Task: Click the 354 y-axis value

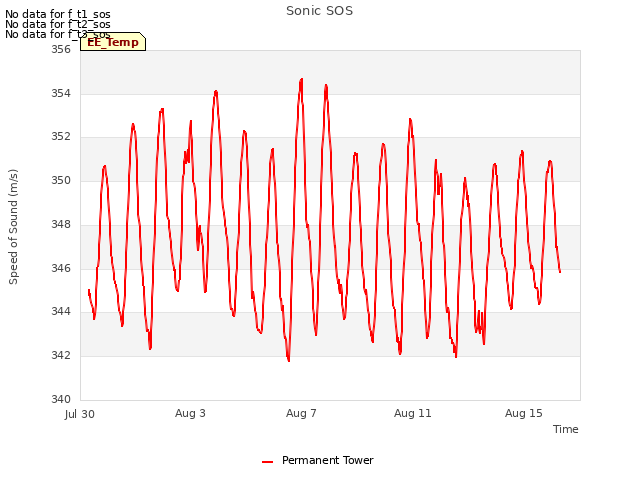Action: point(60,93)
